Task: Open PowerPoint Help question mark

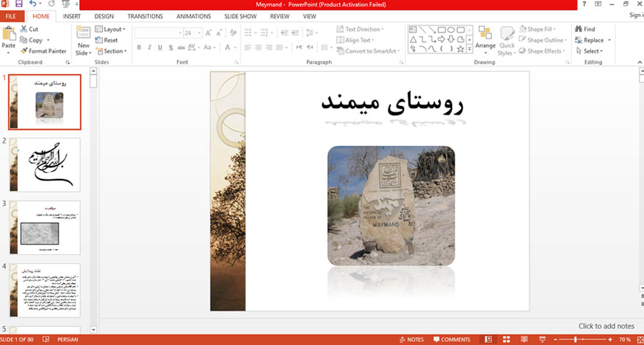Action: 584,4
